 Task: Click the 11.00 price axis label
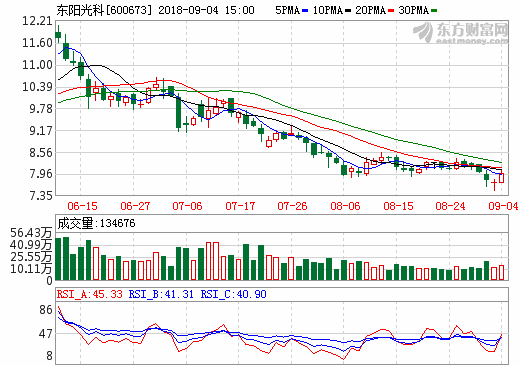pyautogui.click(x=37, y=65)
